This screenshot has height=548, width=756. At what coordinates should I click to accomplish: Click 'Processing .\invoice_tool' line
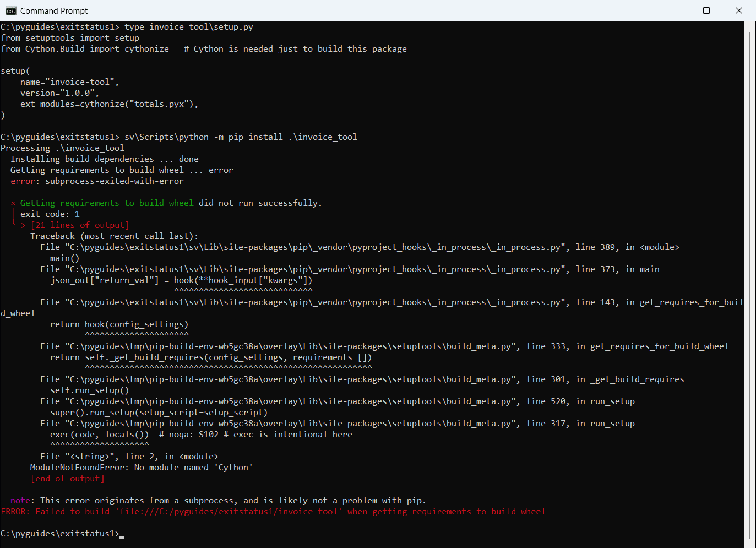(62, 148)
